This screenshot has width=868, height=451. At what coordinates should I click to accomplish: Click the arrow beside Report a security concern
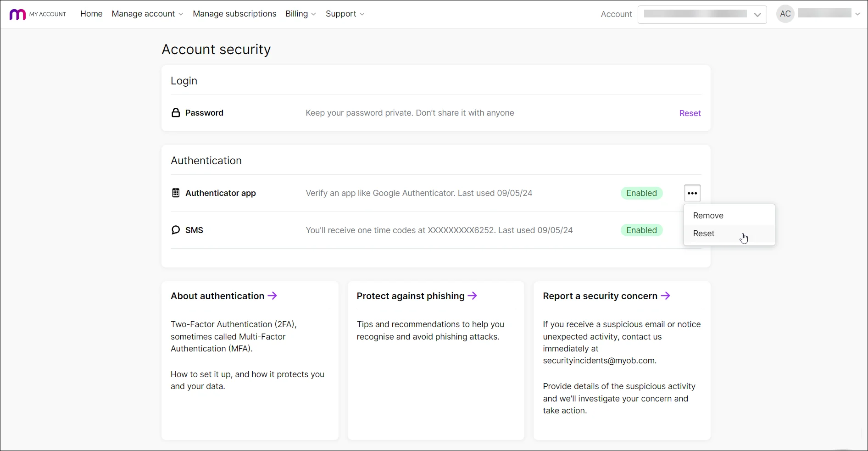(666, 296)
